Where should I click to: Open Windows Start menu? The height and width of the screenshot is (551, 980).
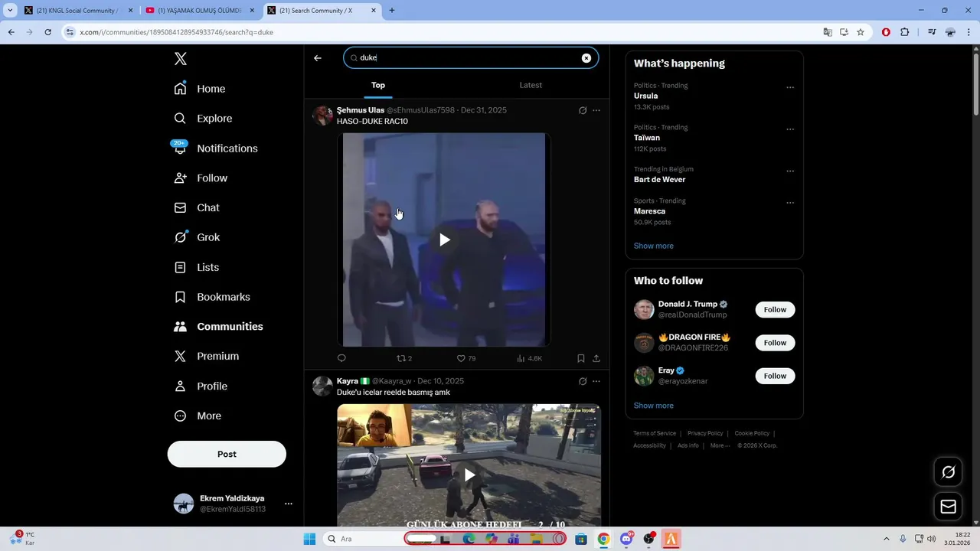[309, 539]
